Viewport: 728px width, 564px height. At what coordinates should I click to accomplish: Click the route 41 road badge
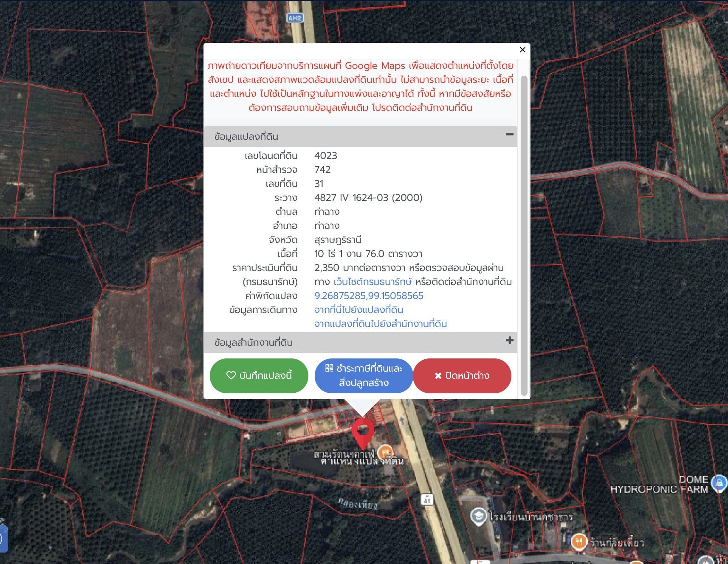[427, 500]
